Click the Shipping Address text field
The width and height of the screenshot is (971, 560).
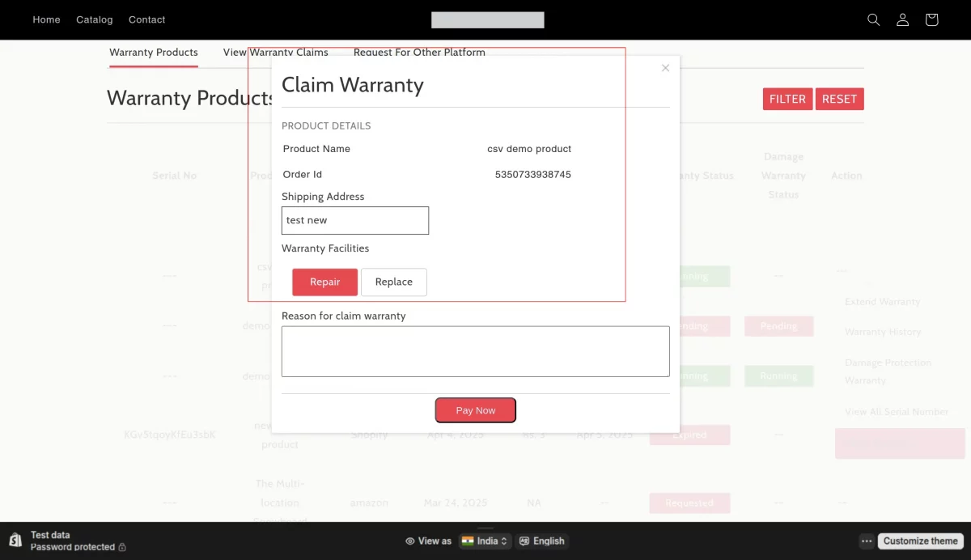[354, 220]
